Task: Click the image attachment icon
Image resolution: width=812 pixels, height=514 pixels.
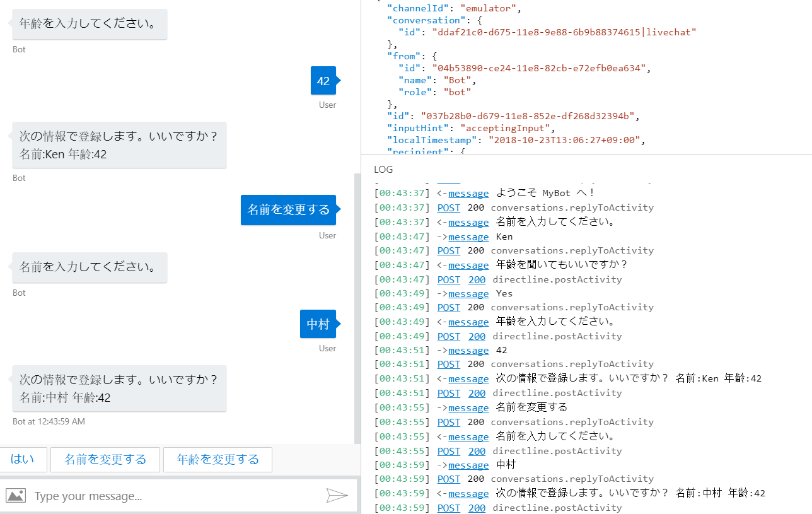Action: [14, 496]
